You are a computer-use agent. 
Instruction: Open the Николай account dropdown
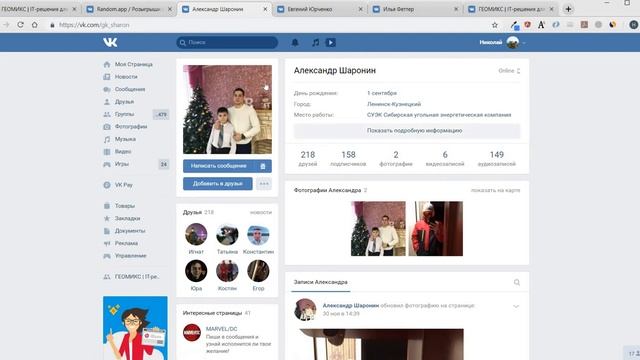click(x=502, y=42)
